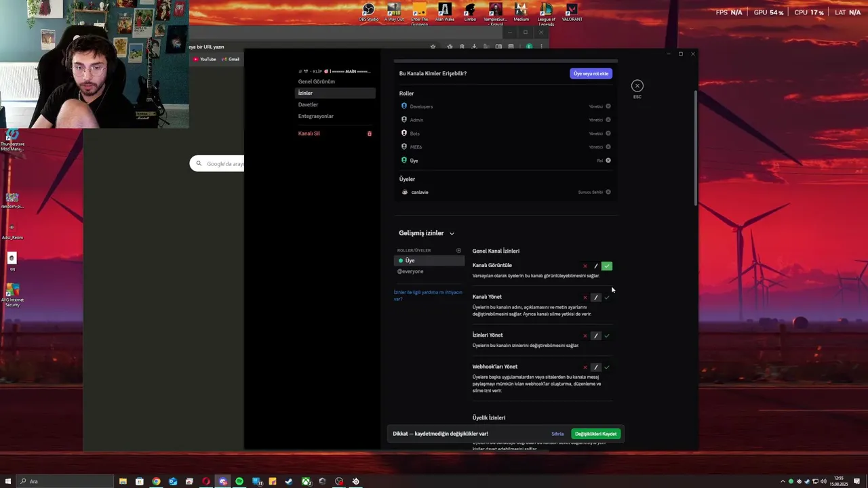Click the Admin role shield icon
The height and width of the screenshot is (488, 868).
[x=404, y=120]
